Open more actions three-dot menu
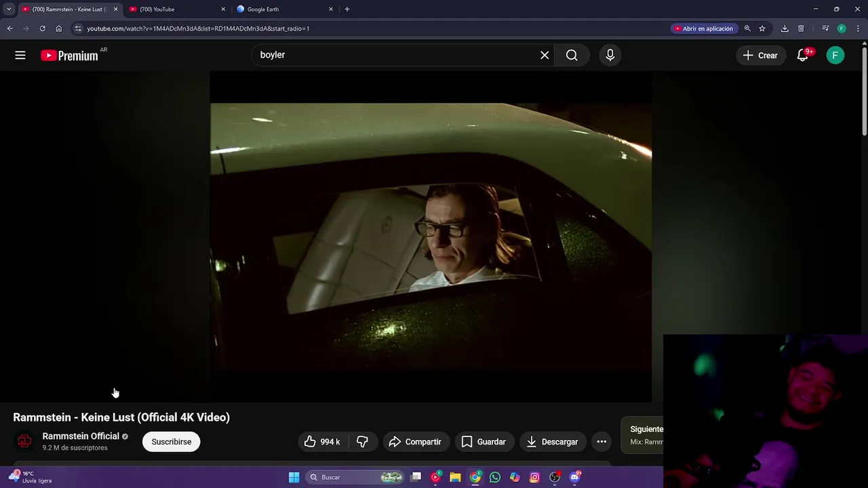The image size is (868, 488). (x=601, y=442)
